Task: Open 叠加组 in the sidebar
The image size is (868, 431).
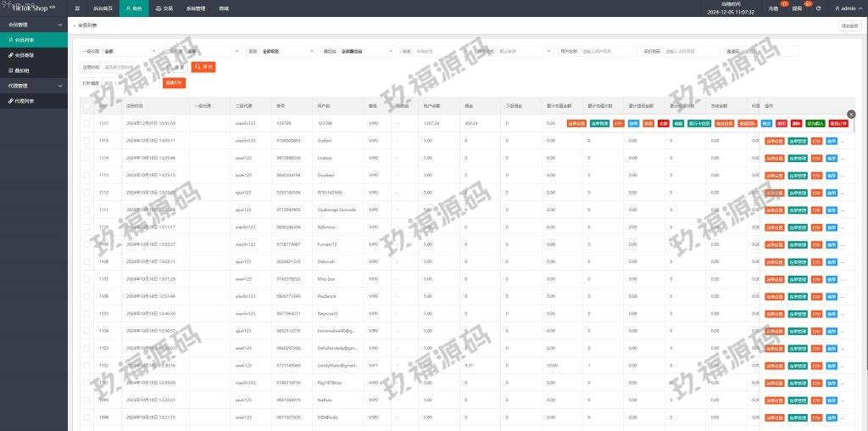Action: 22,70
